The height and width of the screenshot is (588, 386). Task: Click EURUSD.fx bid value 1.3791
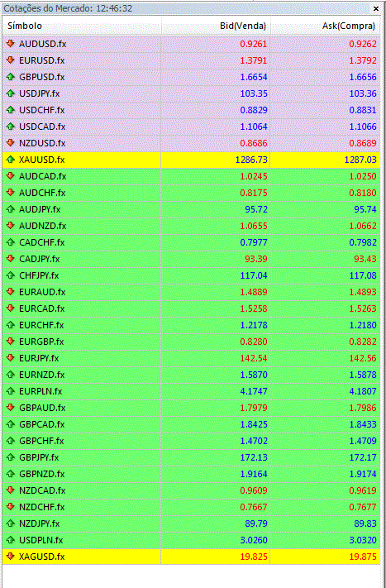click(x=254, y=60)
